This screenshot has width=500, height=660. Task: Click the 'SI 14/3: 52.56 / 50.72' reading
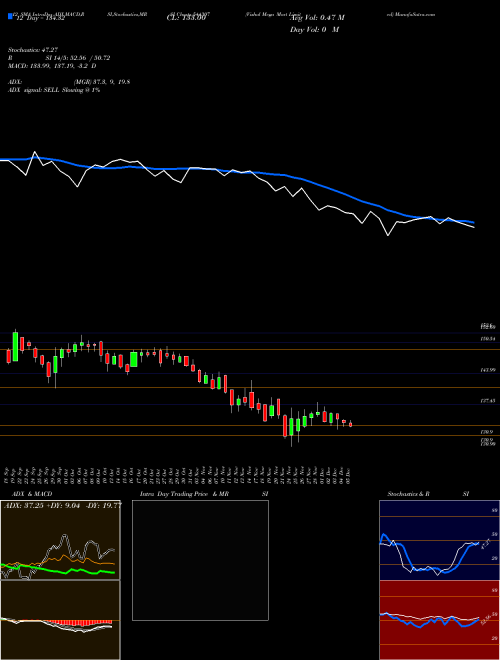[78, 58]
